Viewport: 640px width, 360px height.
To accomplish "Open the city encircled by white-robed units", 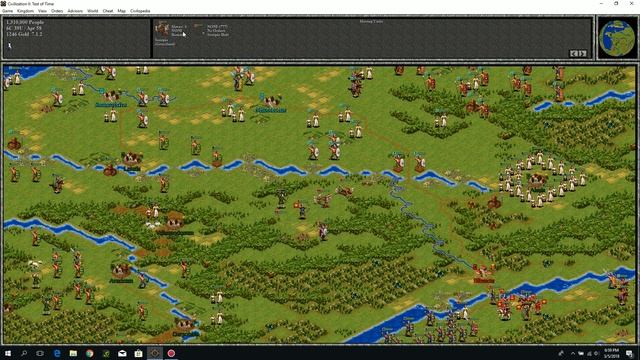I will [538, 180].
